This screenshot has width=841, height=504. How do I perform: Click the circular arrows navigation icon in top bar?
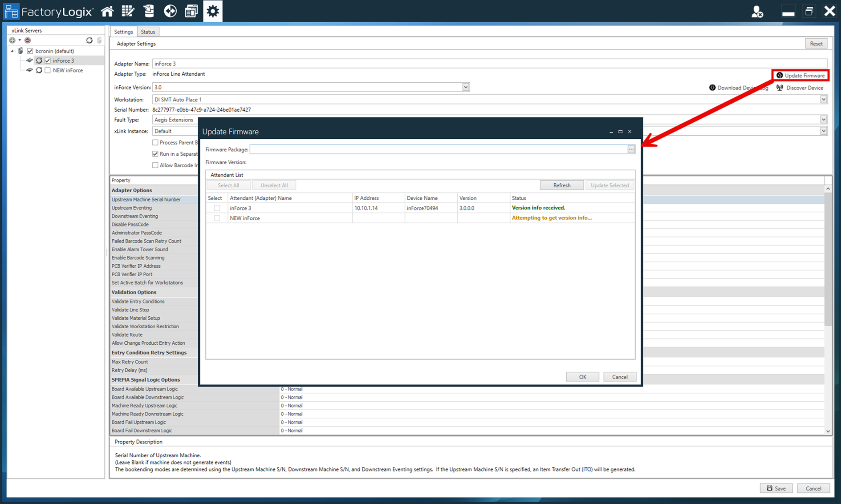tap(170, 11)
